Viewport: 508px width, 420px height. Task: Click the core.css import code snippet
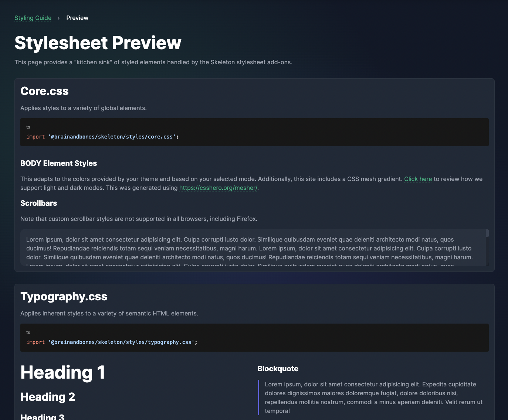click(102, 137)
